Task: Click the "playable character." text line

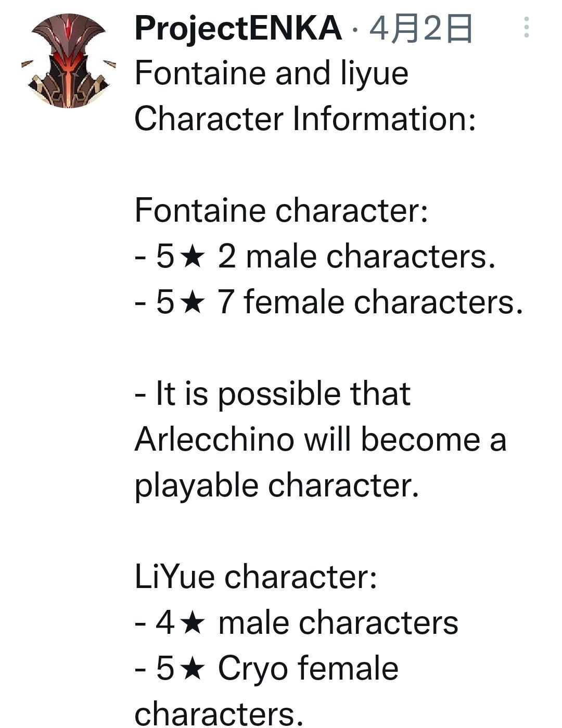Action: point(276,486)
